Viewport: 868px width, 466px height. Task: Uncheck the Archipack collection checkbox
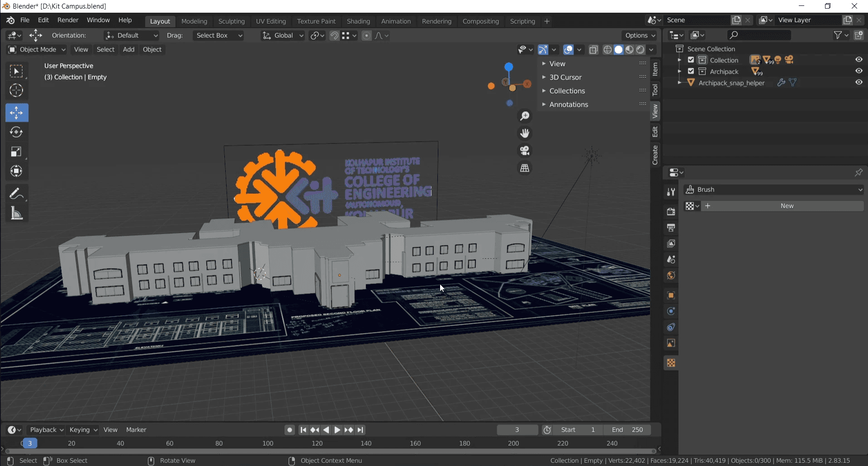click(691, 71)
